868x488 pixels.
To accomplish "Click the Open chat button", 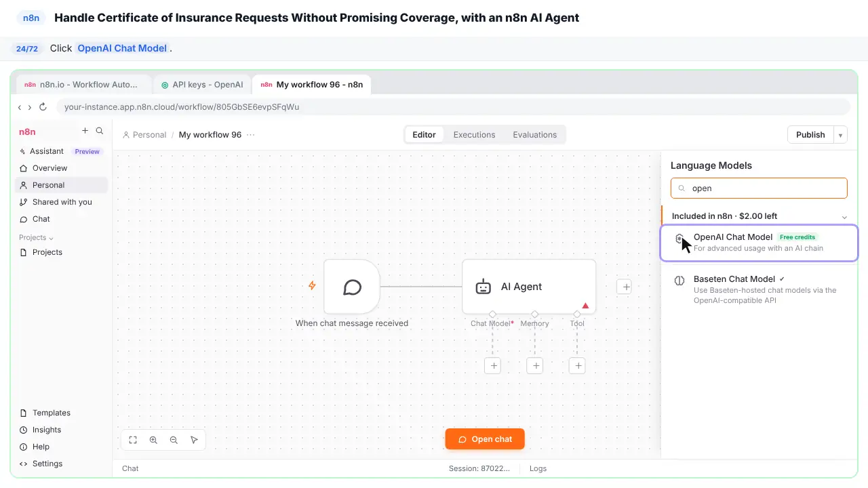I will click(485, 439).
